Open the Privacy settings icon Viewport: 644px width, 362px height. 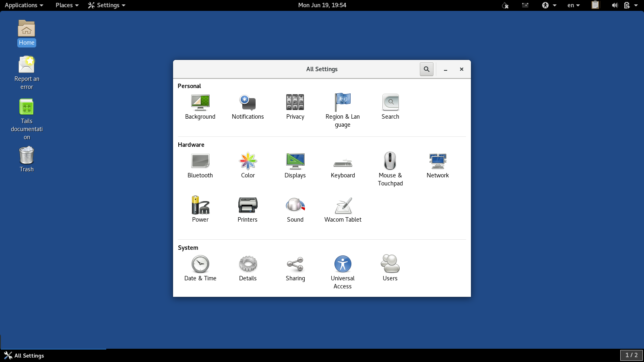coord(295,107)
